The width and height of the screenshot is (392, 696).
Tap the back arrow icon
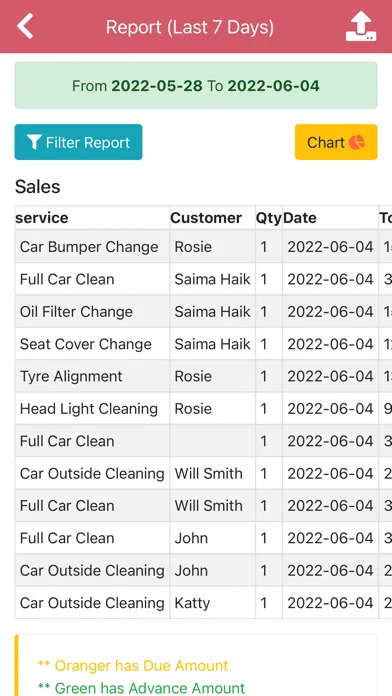pyautogui.click(x=25, y=26)
